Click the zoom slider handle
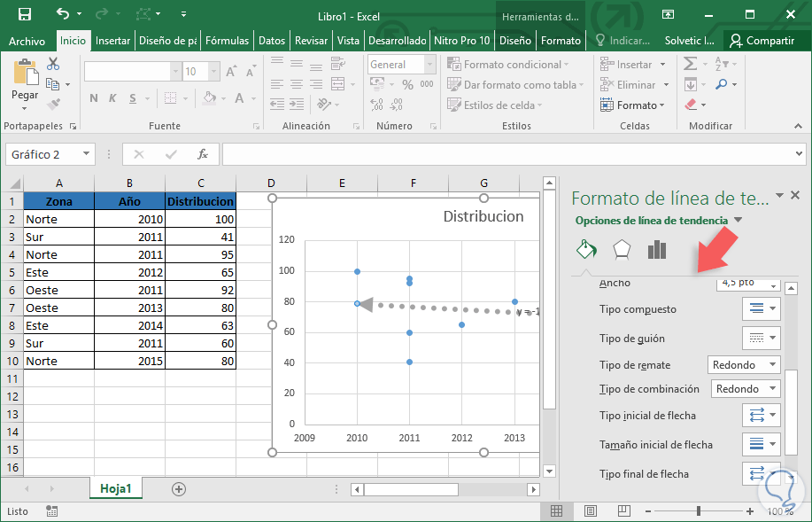This screenshot has width=812, height=522. (699, 511)
